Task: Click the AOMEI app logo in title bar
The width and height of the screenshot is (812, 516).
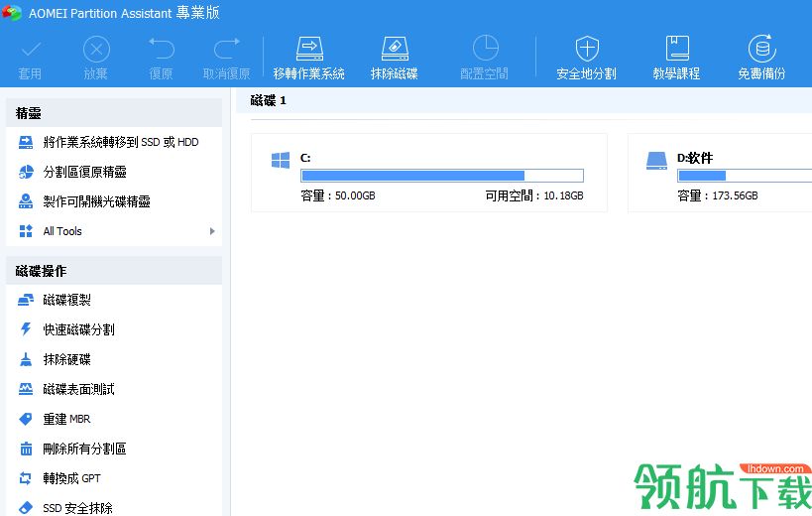Action: (11, 13)
